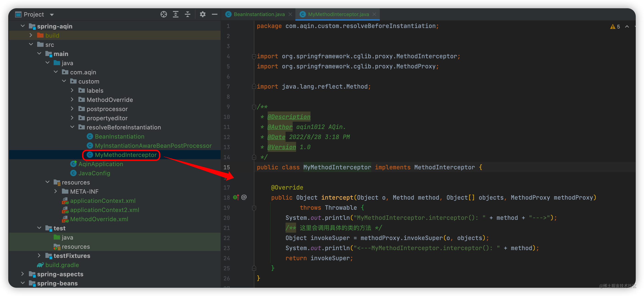Click MyMethodInterceptor class name on line 15
644x296 pixels.
pos(337,167)
